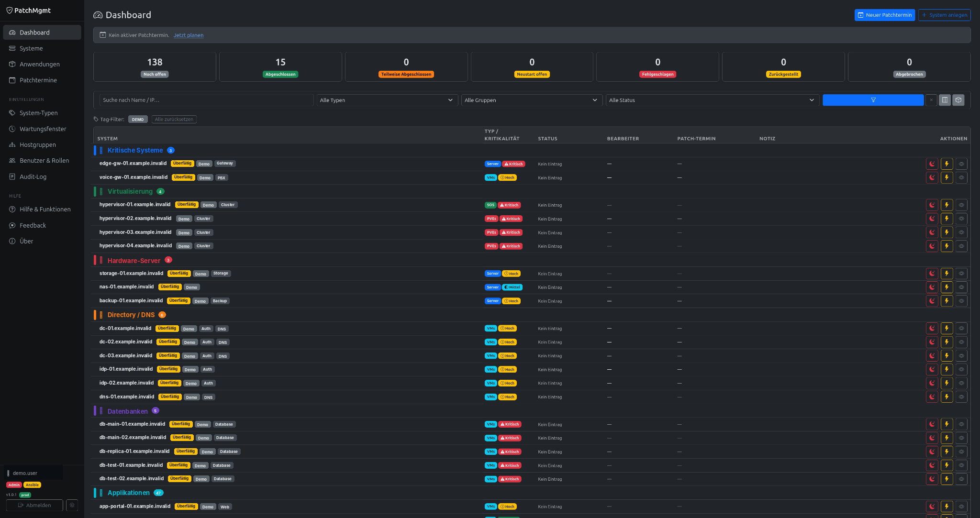Collapse the Applikationen group
The height and width of the screenshot is (518, 980).
pyautogui.click(x=129, y=493)
